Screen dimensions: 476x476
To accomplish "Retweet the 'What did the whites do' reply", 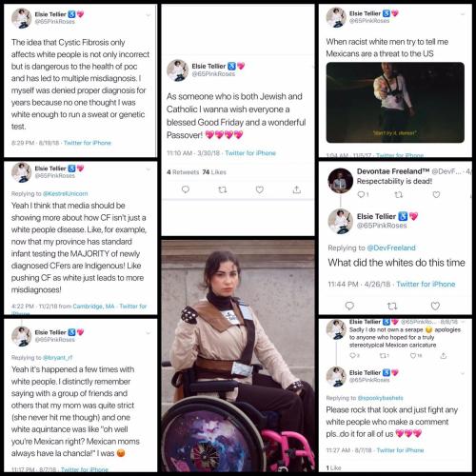I will click(x=392, y=306).
